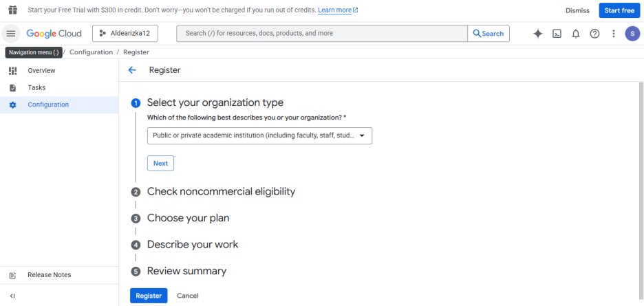Open the organization type dropdown
Image resolution: width=644 pixels, height=306 pixels.
259,135
